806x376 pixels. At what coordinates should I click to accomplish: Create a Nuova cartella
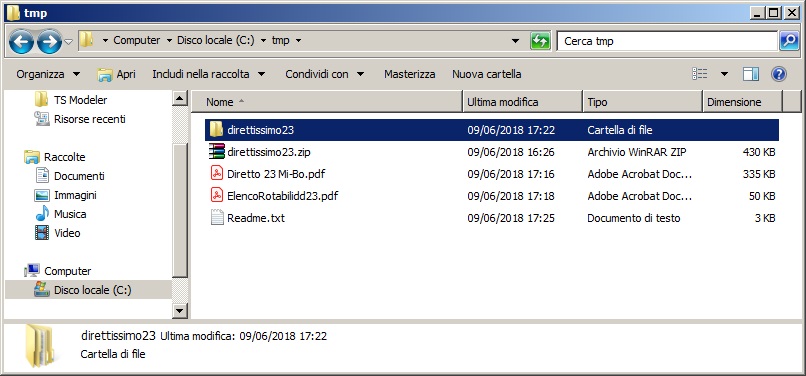point(487,74)
